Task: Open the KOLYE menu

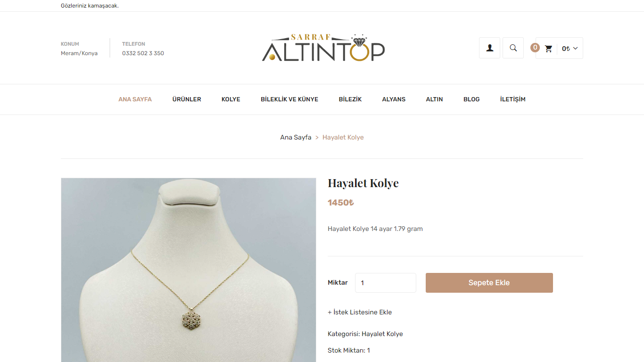Action: pyautogui.click(x=231, y=99)
